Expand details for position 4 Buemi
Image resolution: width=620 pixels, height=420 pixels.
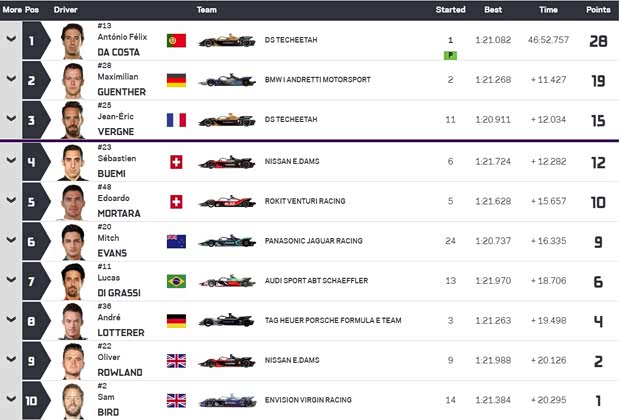11,161
